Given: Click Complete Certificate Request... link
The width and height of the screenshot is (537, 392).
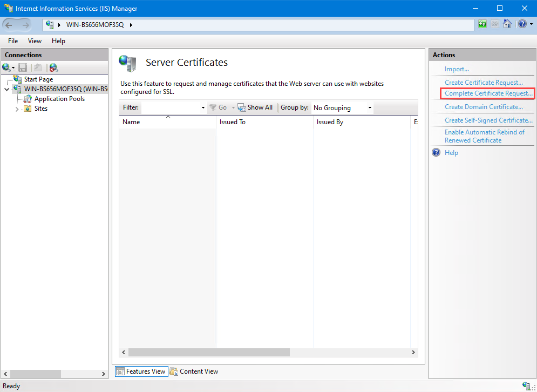Looking at the screenshot, I should click(x=489, y=93).
